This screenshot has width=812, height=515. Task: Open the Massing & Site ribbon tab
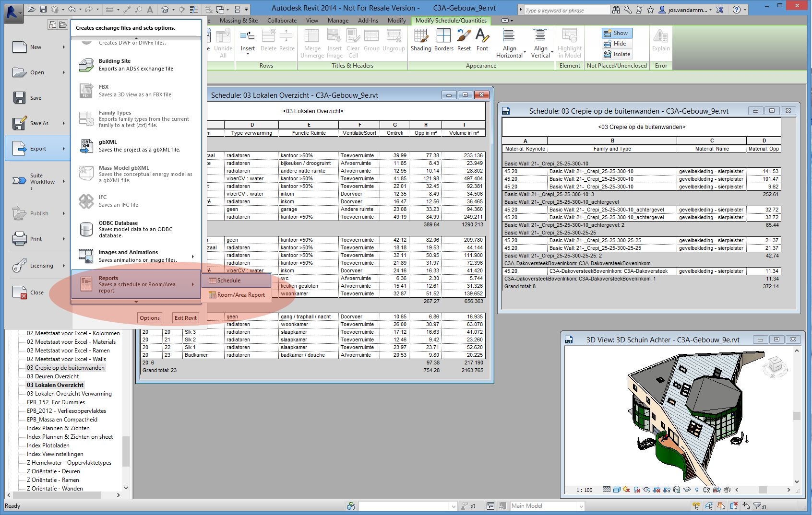pos(239,21)
